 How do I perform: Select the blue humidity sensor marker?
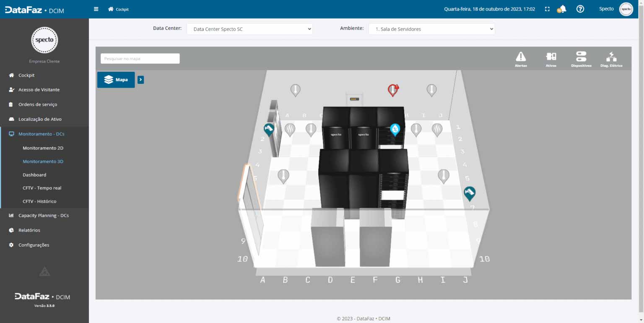click(x=395, y=129)
